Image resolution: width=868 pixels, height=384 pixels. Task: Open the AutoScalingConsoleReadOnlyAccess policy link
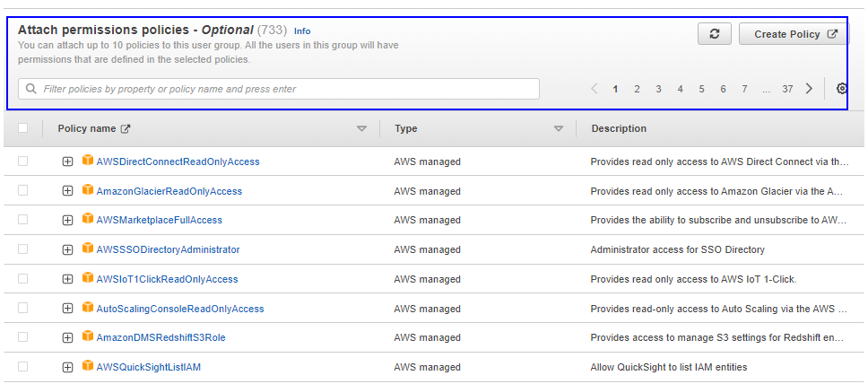180,309
